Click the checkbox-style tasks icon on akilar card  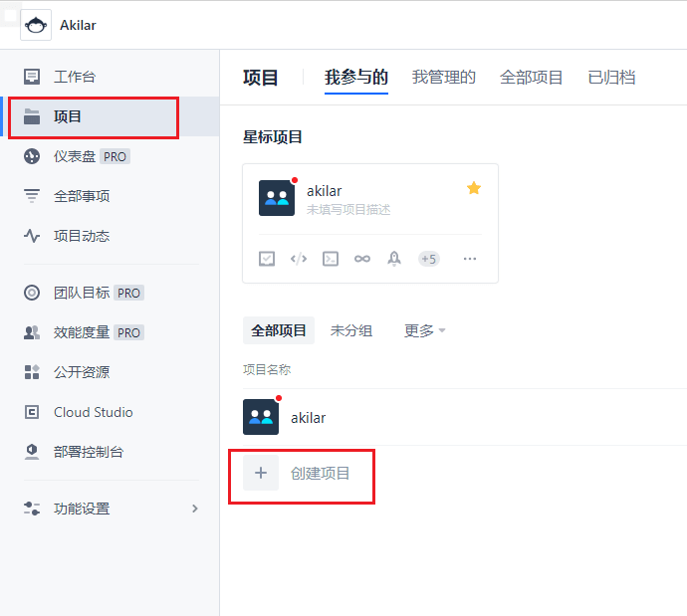(x=267, y=259)
